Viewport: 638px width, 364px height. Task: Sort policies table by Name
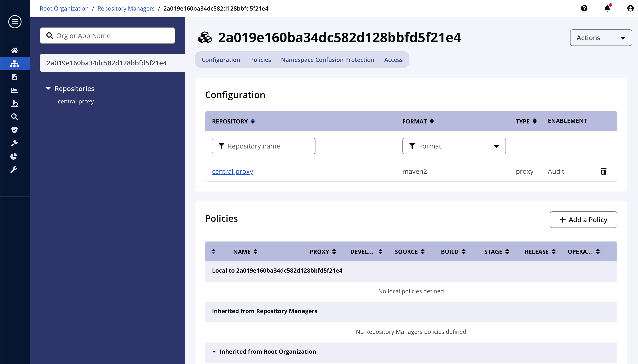click(245, 251)
